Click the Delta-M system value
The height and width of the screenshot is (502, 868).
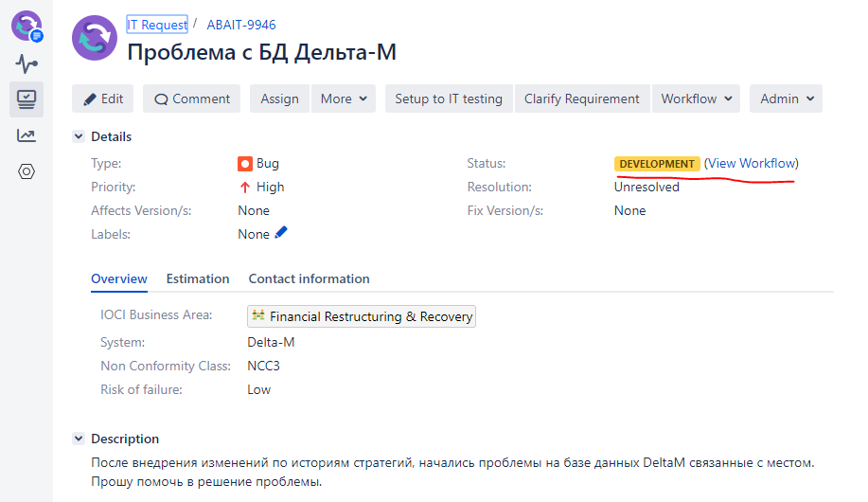pyautogui.click(x=271, y=343)
